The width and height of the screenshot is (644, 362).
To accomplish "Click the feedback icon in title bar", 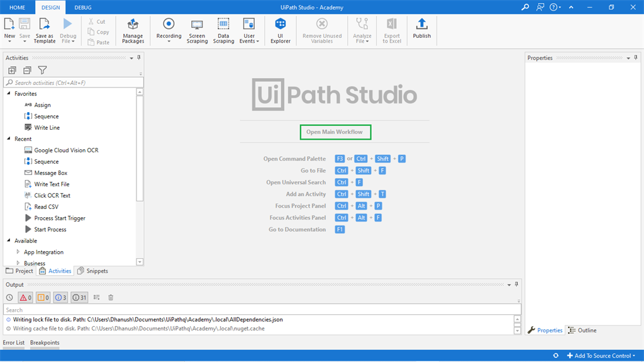I will point(540,8).
